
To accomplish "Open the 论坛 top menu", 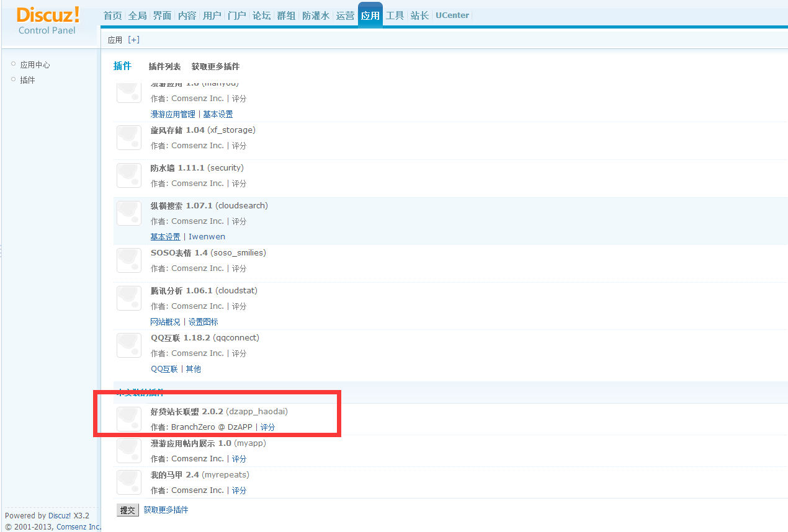I will coord(261,16).
